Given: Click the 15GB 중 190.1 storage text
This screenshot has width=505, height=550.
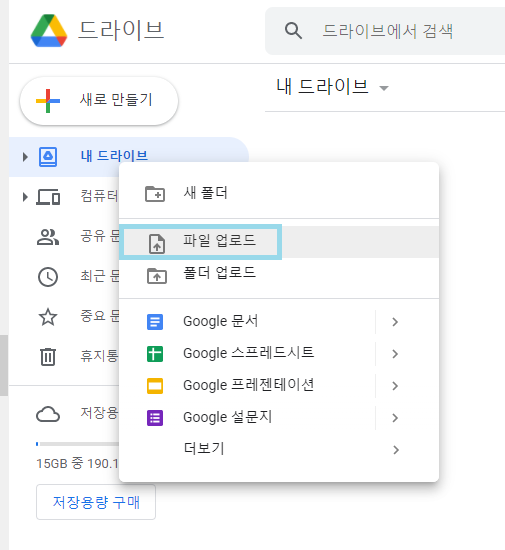Looking at the screenshot, I should pyautogui.click(x=78, y=464).
